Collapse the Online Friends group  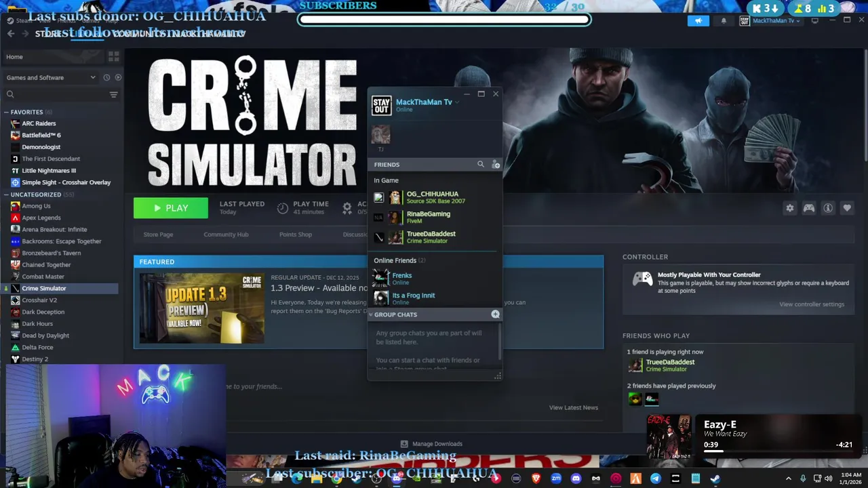pyautogui.click(x=399, y=260)
